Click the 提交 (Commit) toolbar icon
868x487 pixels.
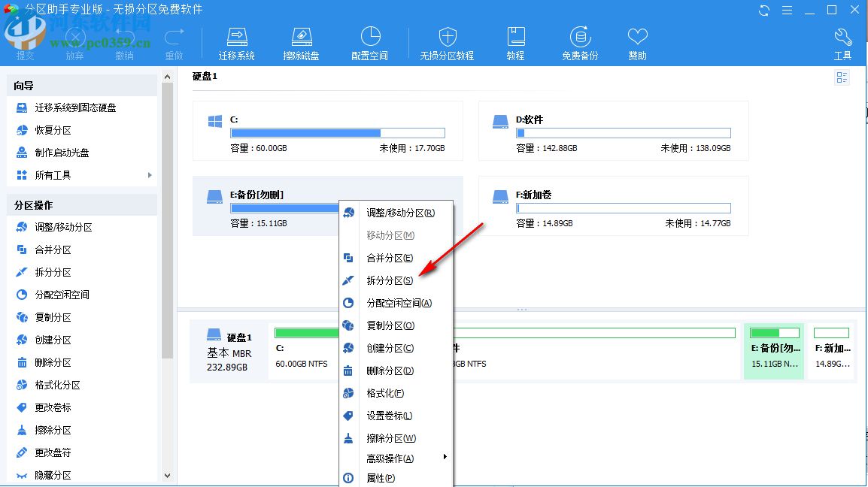[25, 41]
